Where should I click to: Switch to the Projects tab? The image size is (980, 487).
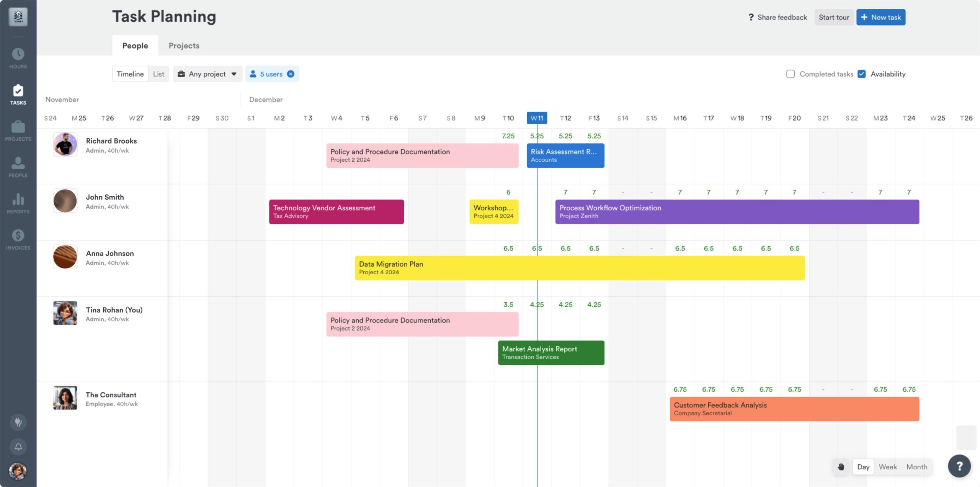pyautogui.click(x=184, y=46)
